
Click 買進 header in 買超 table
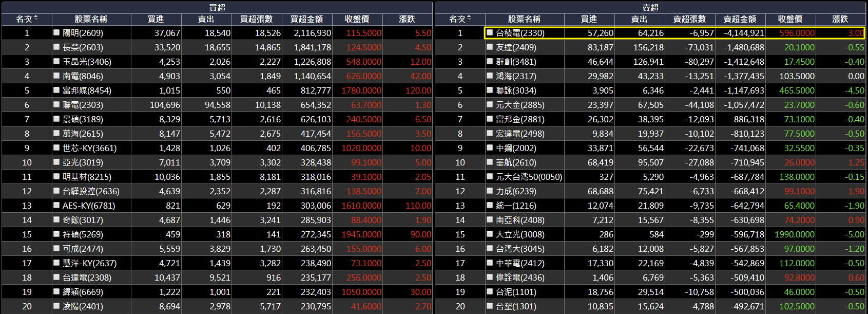pyautogui.click(x=156, y=19)
